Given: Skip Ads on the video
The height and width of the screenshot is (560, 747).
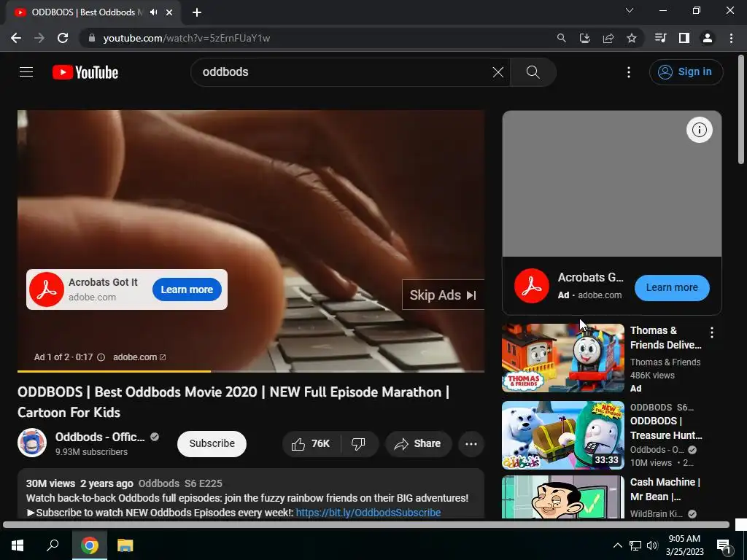Looking at the screenshot, I should 443,295.
